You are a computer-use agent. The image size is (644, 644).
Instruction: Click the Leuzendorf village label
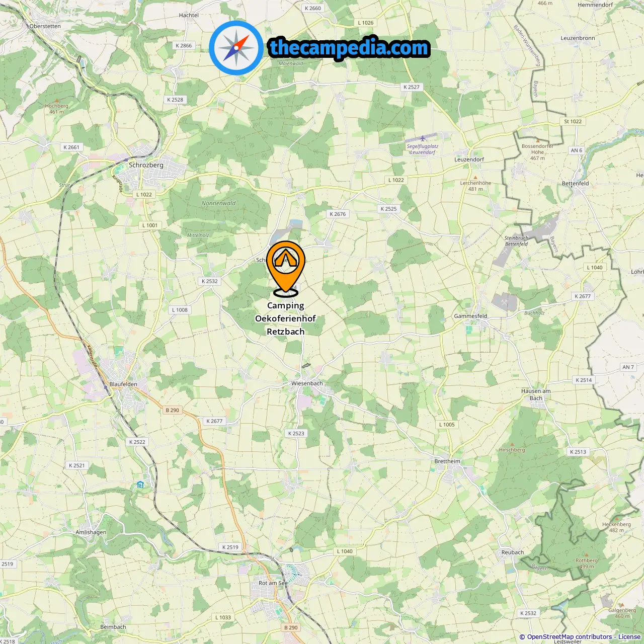tap(469, 159)
